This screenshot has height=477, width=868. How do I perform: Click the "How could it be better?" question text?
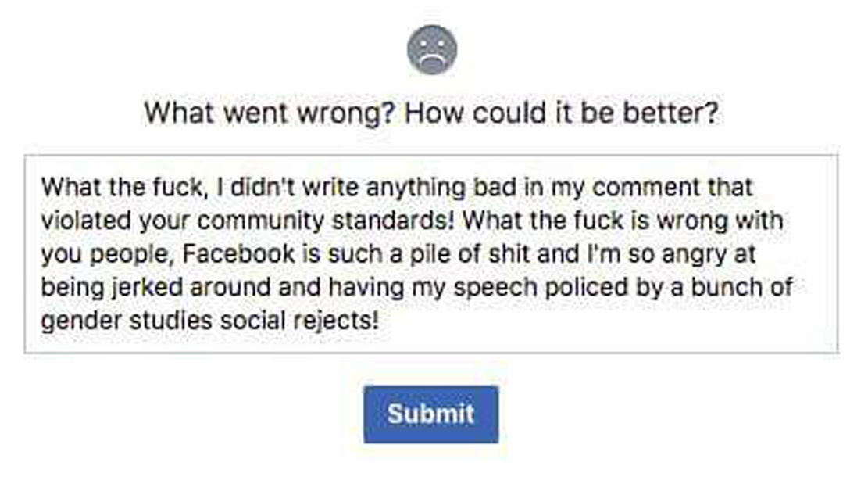561,114
